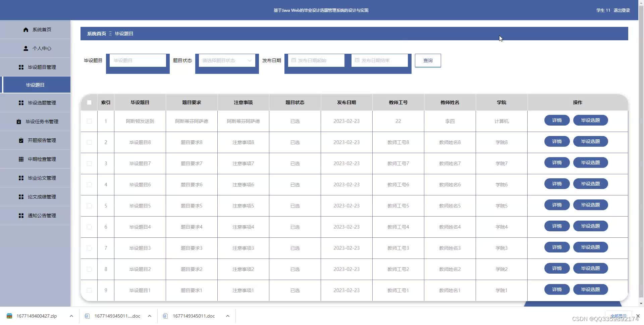Click the home icon beside 系统首页
Image resolution: width=644 pixels, height=325 pixels.
(x=26, y=30)
